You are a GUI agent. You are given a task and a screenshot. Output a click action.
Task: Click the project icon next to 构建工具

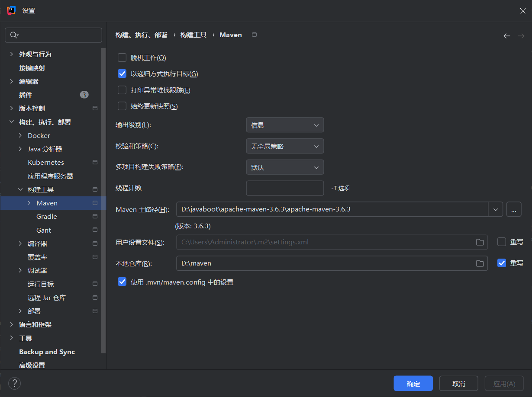click(x=95, y=189)
